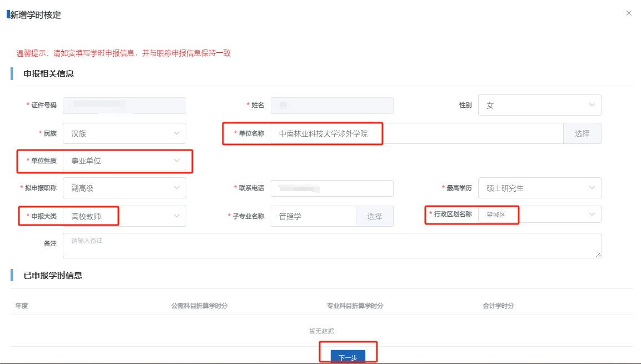Click into the 备注 textarea

(x=332, y=246)
